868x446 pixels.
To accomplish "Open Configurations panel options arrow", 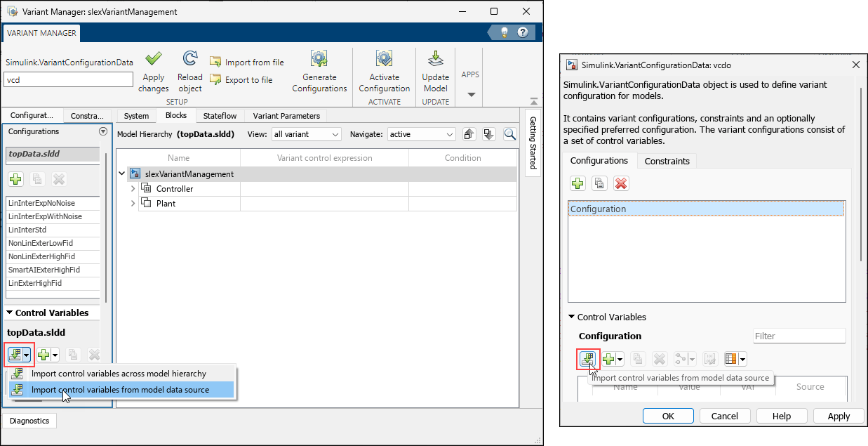I will coord(103,131).
